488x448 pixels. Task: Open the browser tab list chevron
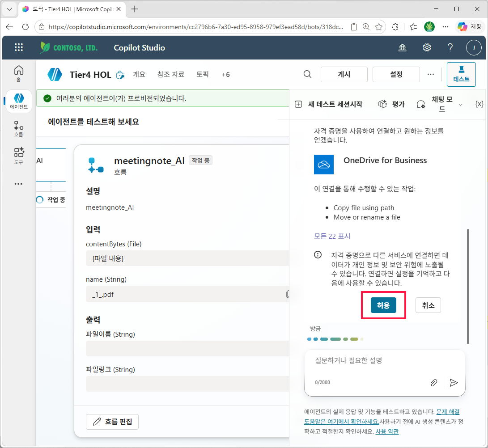point(9,9)
